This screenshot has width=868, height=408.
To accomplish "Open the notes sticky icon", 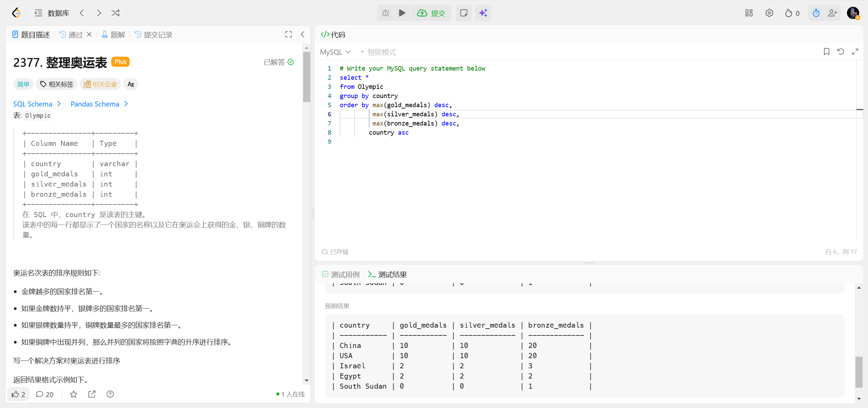I will (463, 13).
